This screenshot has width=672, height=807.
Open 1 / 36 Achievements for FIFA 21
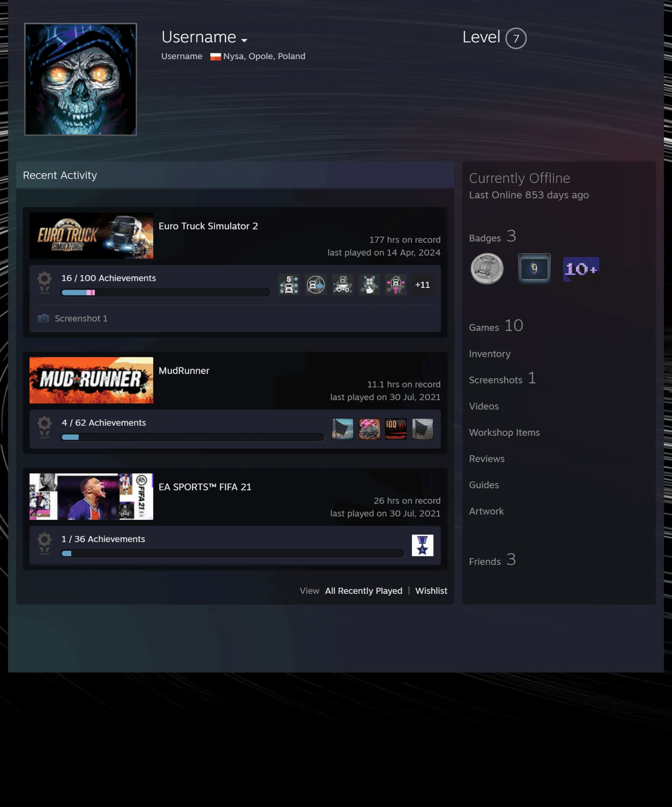(x=103, y=539)
